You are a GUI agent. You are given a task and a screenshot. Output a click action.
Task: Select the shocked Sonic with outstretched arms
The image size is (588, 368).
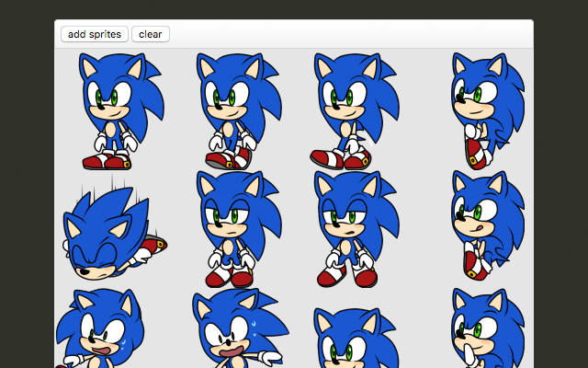point(234,331)
